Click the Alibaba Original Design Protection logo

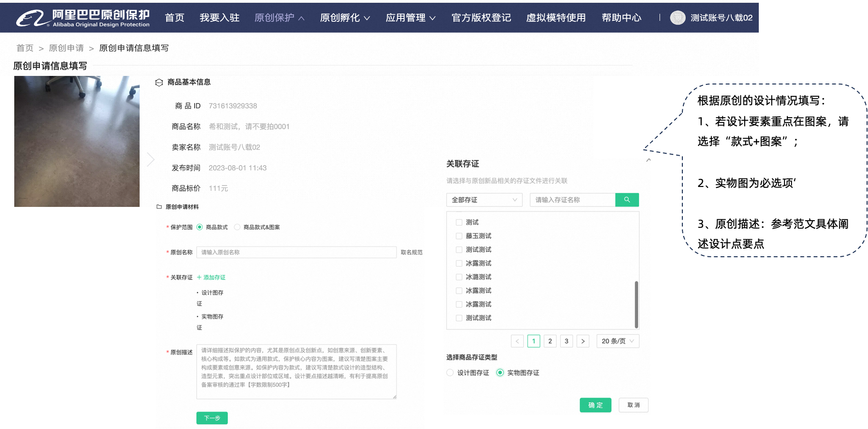tap(83, 18)
